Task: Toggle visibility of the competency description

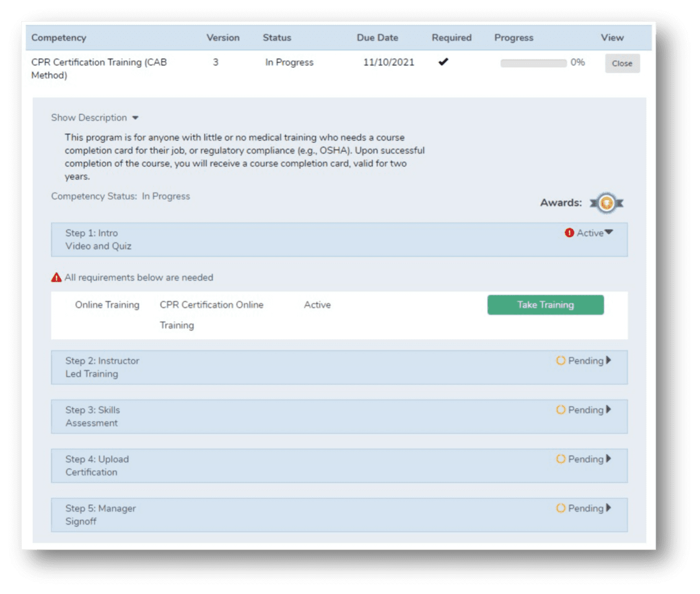Action: click(94, 117)
